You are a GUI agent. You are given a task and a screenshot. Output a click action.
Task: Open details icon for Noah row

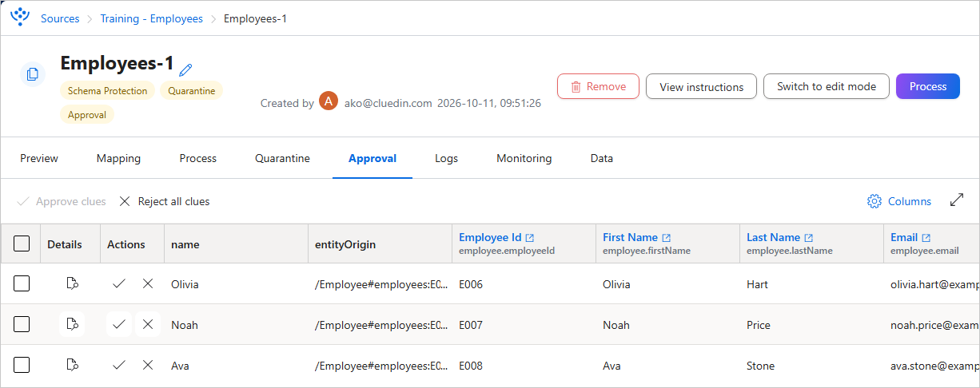[x=72, y=324]
